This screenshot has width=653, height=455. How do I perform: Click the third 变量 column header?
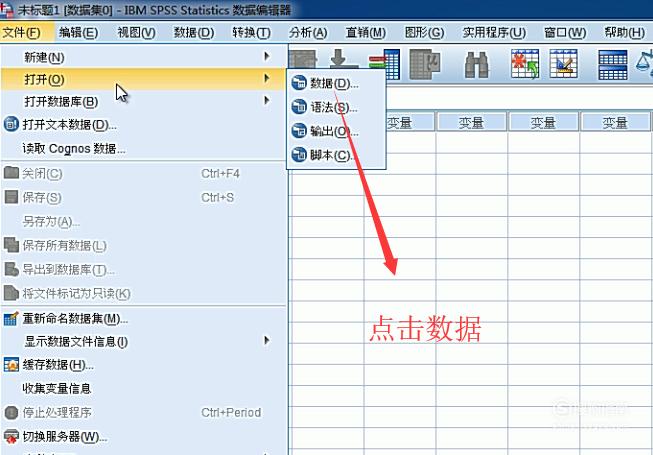pyautogui.click(x=543, y=122)
